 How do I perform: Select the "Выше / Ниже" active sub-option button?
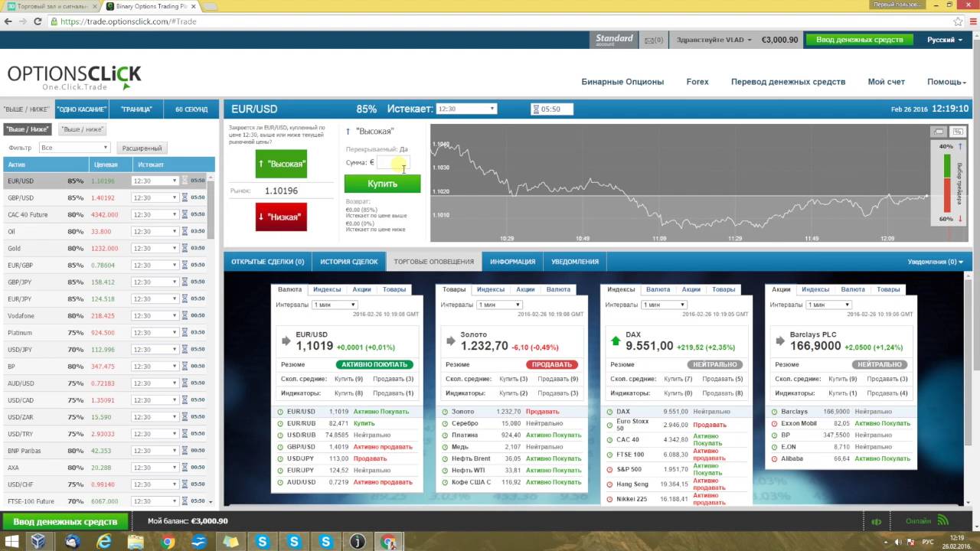pyautogui.click(x=28, y=129)
